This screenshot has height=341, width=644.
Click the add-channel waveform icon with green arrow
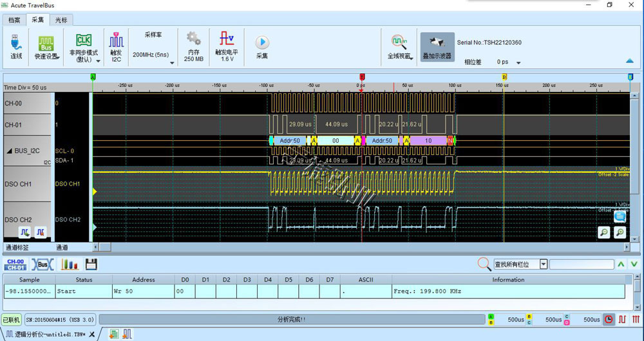[x=24, y=232]
